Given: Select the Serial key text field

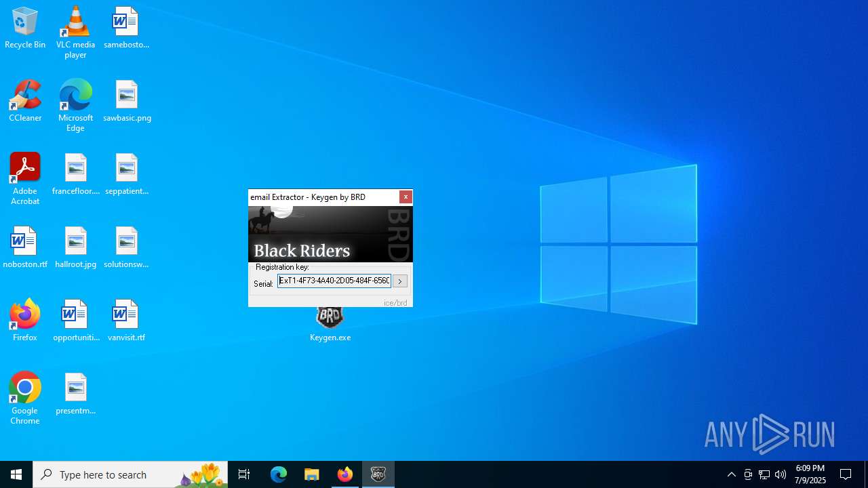Looking at the screenshot, I should (334, 281).
